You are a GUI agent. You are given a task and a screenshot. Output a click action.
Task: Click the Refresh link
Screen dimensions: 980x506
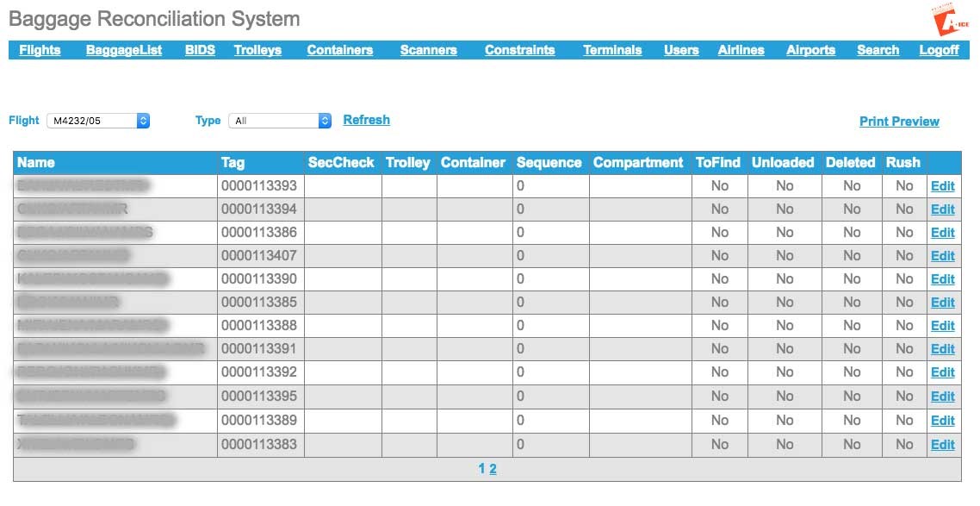pyautogui.click(x=366, y=120)
